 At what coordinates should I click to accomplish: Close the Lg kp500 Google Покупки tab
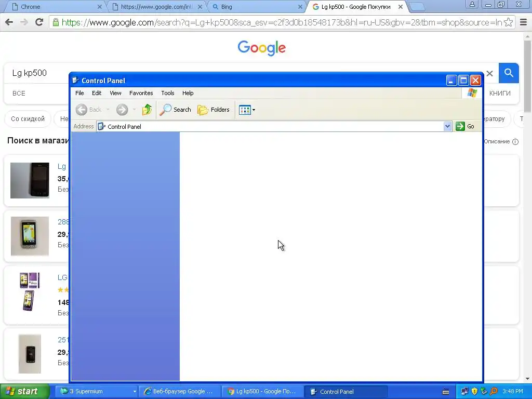[401, 7]
